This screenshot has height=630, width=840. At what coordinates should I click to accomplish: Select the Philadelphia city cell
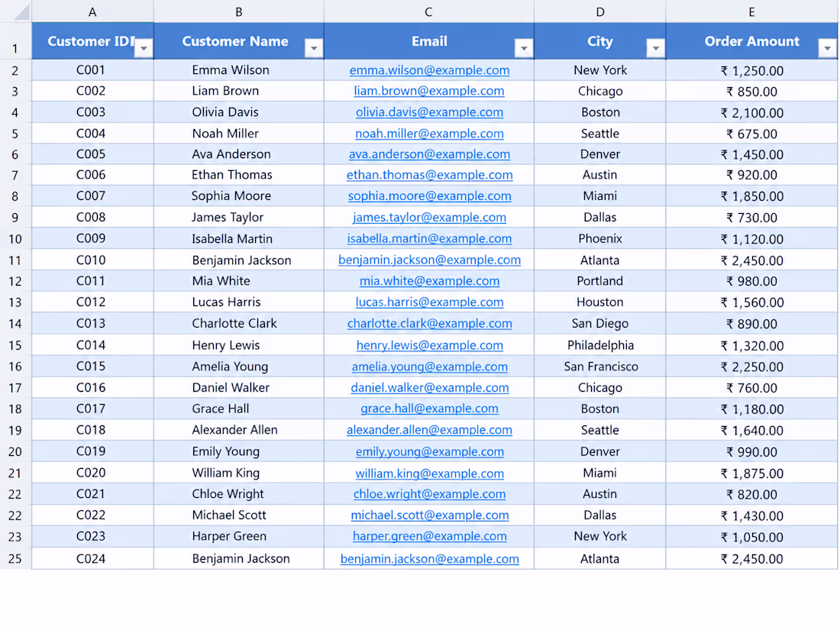tap(600, 345)
